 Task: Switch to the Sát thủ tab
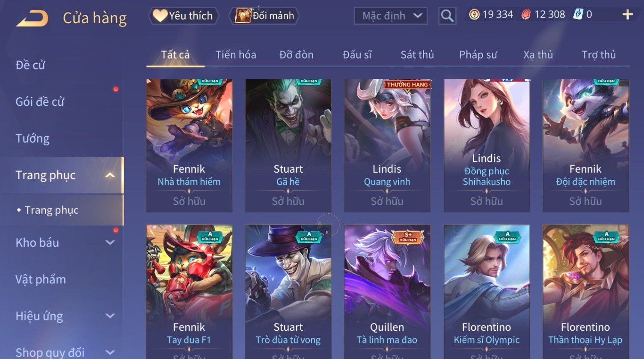[417, 55]
